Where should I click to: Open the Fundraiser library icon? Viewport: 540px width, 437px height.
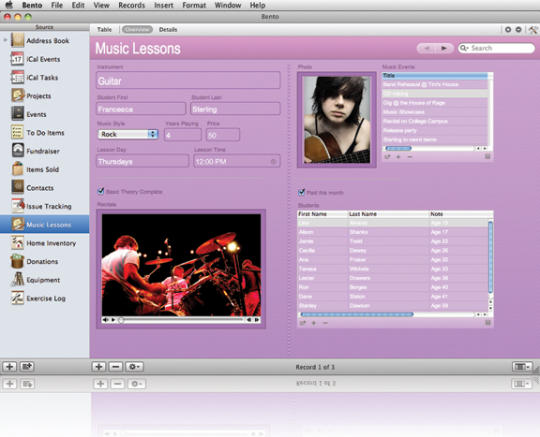pyautogui.click(x=17, y=150)
